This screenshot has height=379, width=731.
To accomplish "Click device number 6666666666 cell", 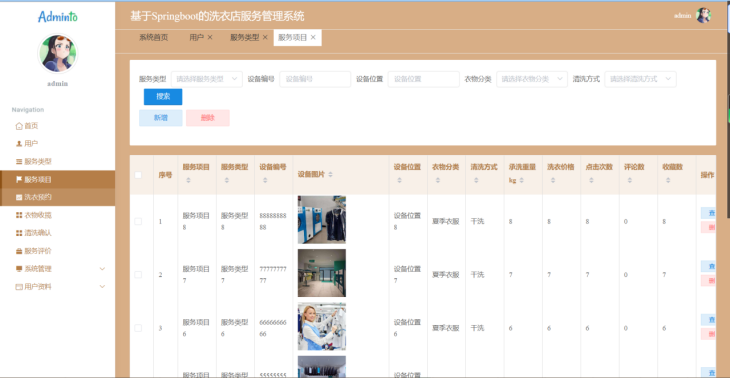I will pyautogui.click(x=273, y=328).
